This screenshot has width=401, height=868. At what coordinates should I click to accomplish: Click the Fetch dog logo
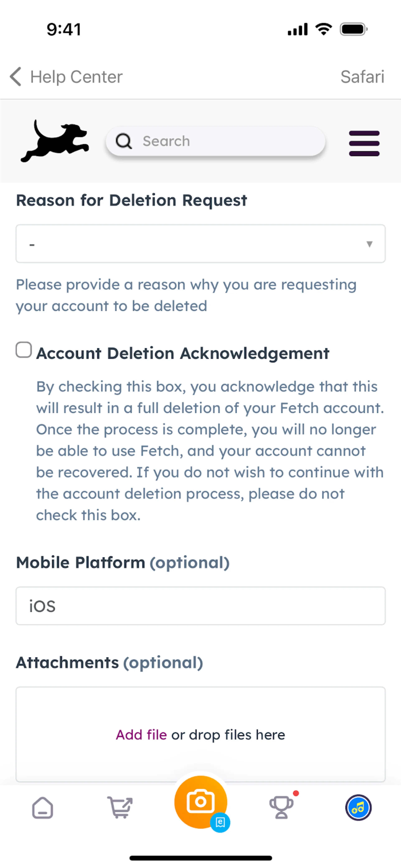55,141
